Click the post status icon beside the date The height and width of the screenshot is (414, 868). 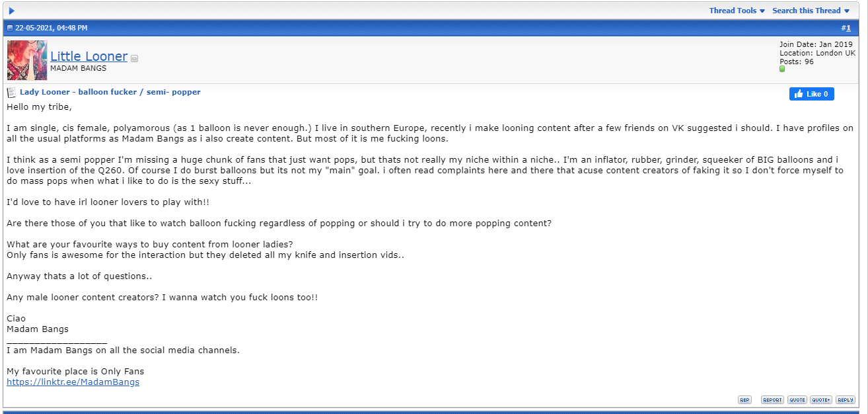click(10, 28)
